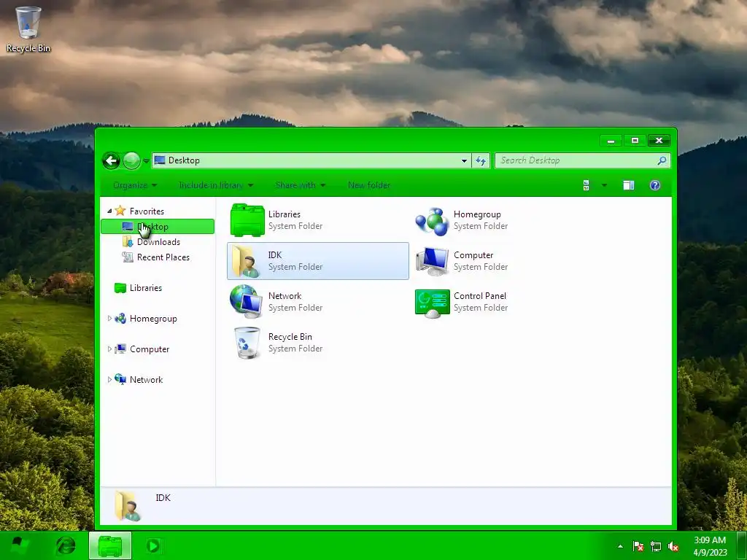The width and height of the screenshot is (747, 560).
Task: Select the IDK user folder icon
Action: click(247, 261)
